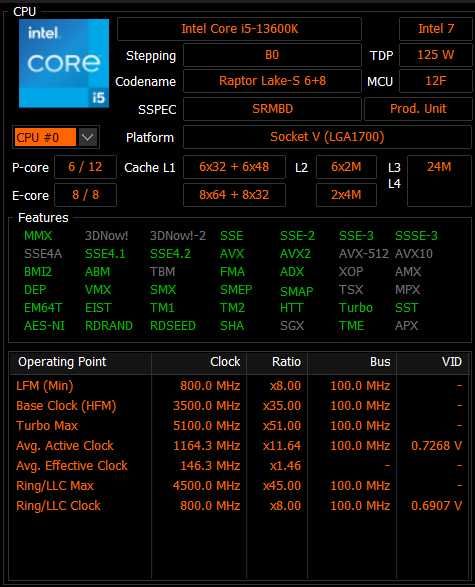The height and width of the screenshot is (587, 475).
Task: Select the FMA feature label
Action: click(x=232, y=272)
